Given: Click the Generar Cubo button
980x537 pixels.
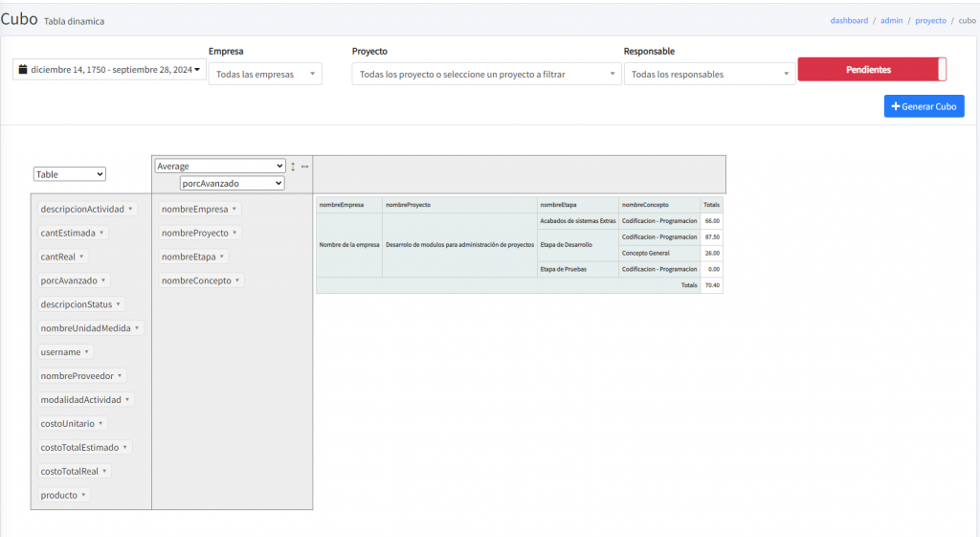Looking at the screenshot, I should pos(924,106).
